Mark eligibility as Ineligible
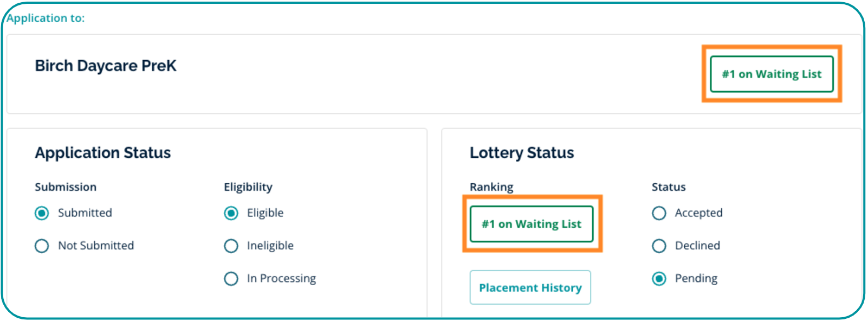Viewport: 868px width, 321px height. (231, 246)
